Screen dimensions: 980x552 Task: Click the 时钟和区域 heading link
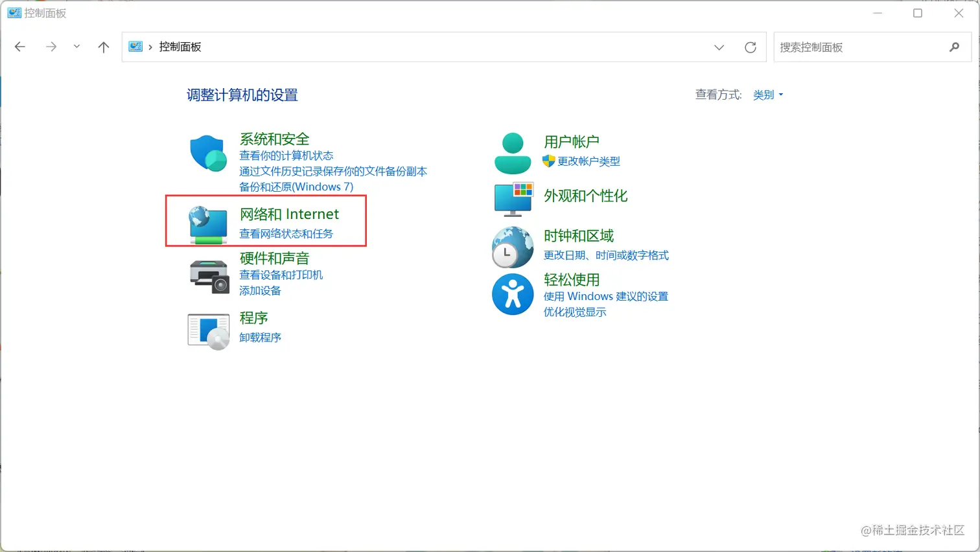click(578, 236)
